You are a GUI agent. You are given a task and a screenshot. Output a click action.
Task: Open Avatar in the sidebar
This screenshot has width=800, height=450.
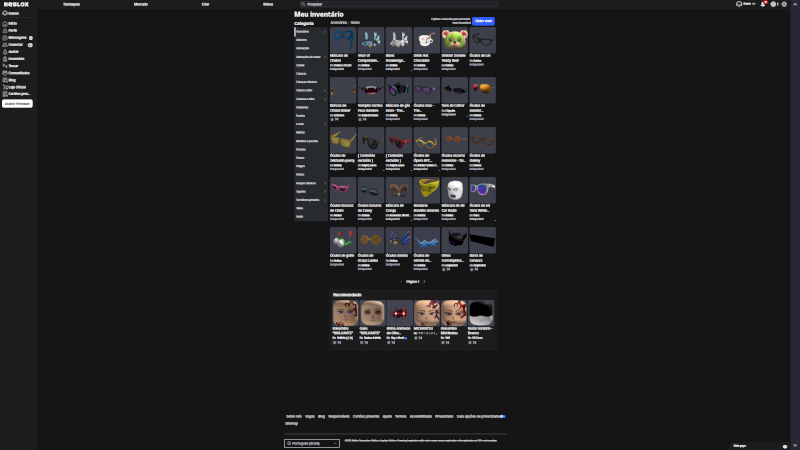[12, 52]
